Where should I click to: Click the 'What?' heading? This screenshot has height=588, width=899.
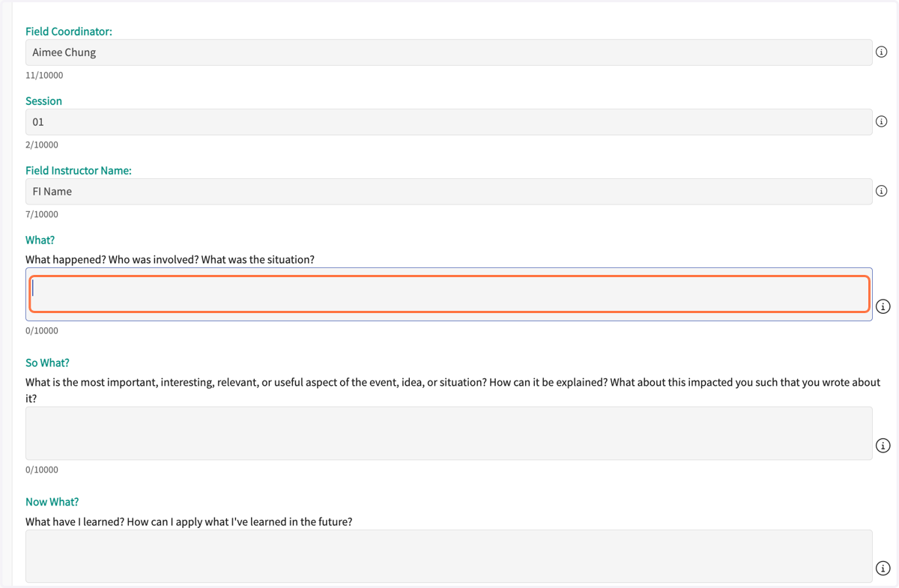[x=40, y=240]
